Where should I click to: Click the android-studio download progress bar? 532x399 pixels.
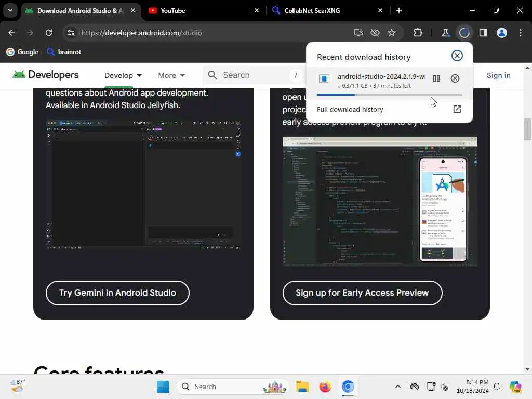point(390,95)
